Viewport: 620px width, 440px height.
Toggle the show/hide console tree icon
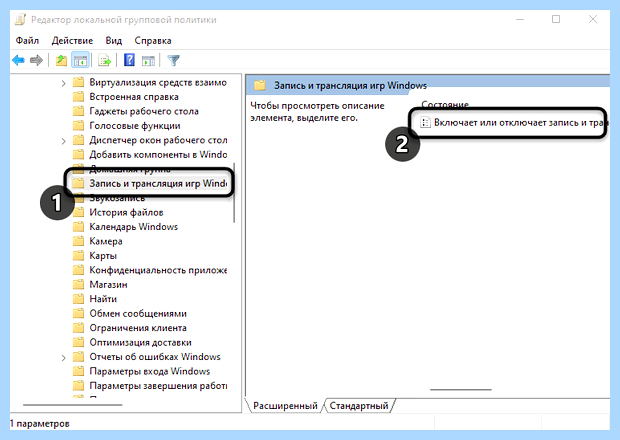coord(80,60)
